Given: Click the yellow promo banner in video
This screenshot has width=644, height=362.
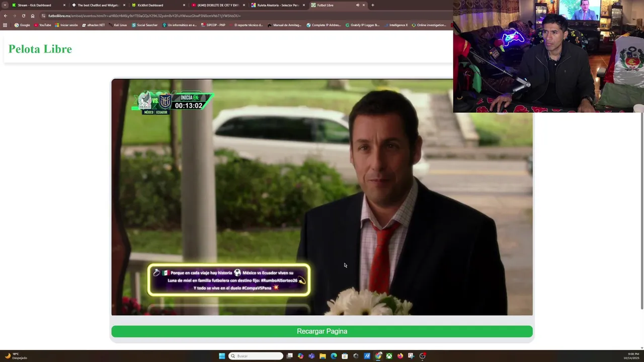Looking at the screenshot, I should tap(229, 280).
